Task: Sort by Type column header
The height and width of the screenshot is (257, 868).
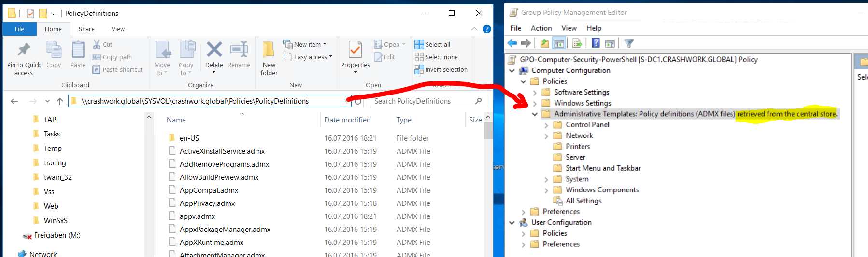Action: coord(404,120)
